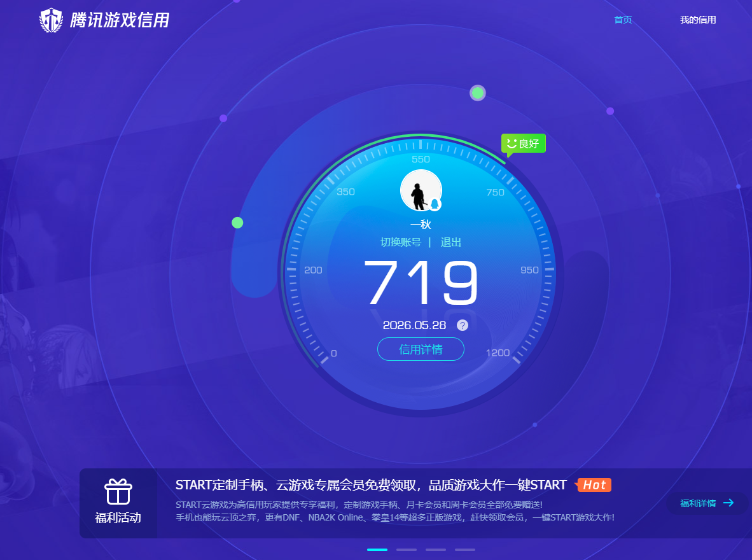Click the gauge label 950
This screenshot has width=752, height=560.
529,270
